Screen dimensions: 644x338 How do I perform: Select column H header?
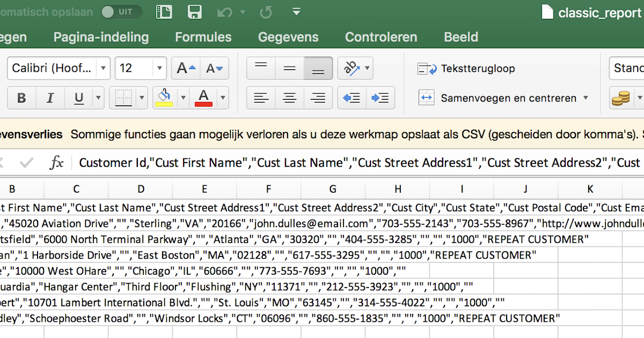click(x=397, y=189)
